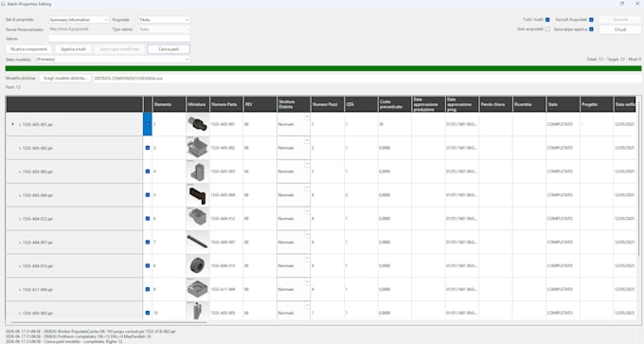This screenshot has width=644, height=344.
Task: Click the Salva righe modificate button
Action: pyautogui.click(x=119, y=49)
